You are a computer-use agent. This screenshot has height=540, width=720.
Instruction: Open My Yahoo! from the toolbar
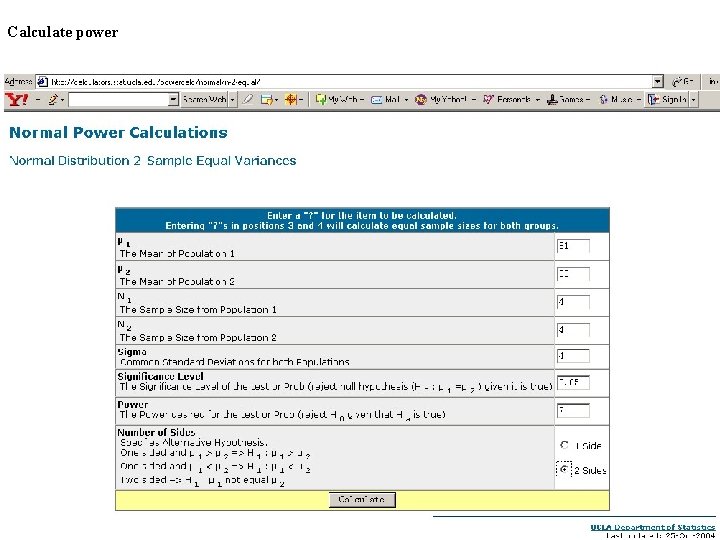(444, 99)
